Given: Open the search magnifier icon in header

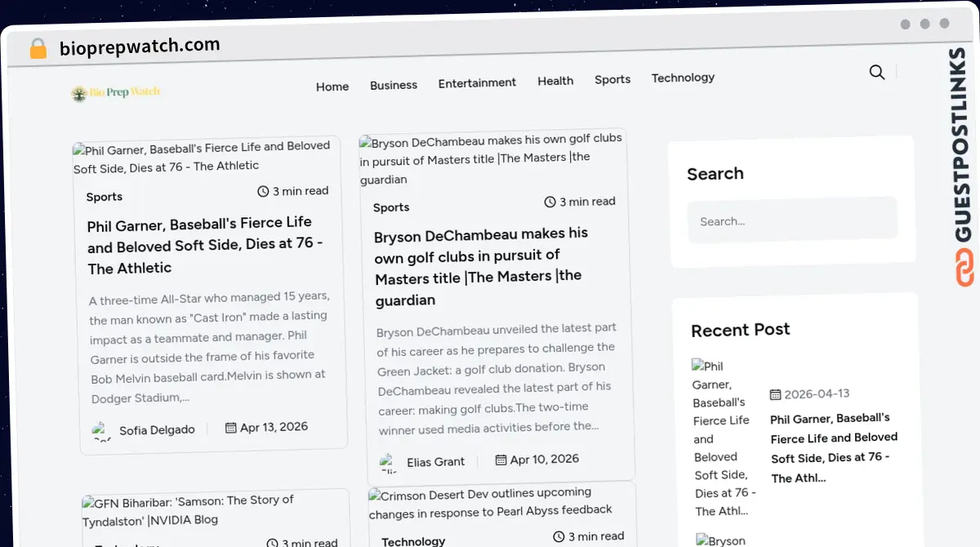Looking at the screenshot, I should (x=877, y=72).
